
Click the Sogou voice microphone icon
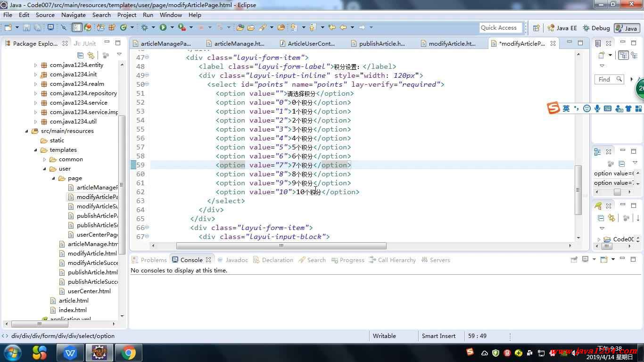[x=597, y=108]
